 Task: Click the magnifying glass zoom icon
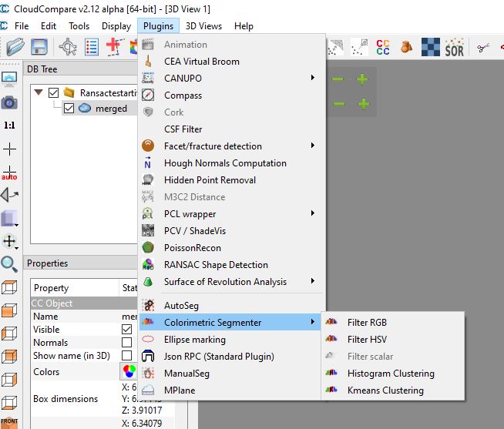pos(9,264)
